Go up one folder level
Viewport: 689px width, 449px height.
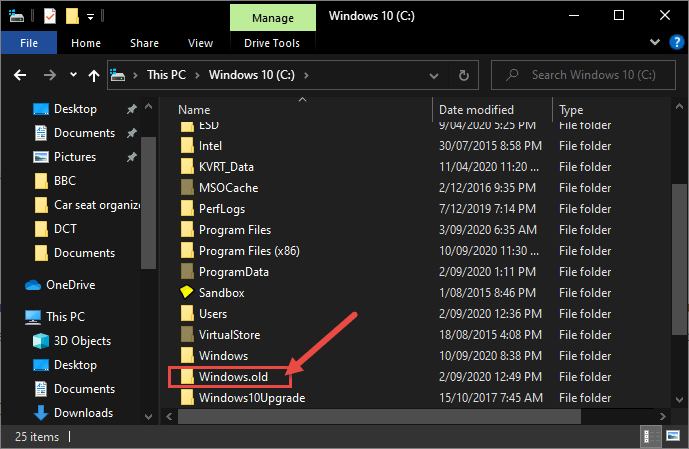(x=94, y=76)
